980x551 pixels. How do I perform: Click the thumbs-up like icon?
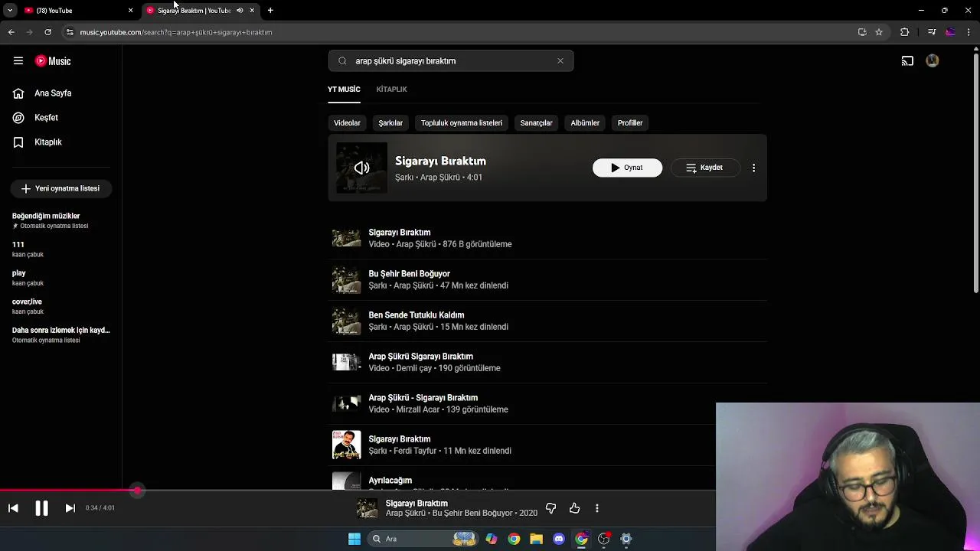574,508
